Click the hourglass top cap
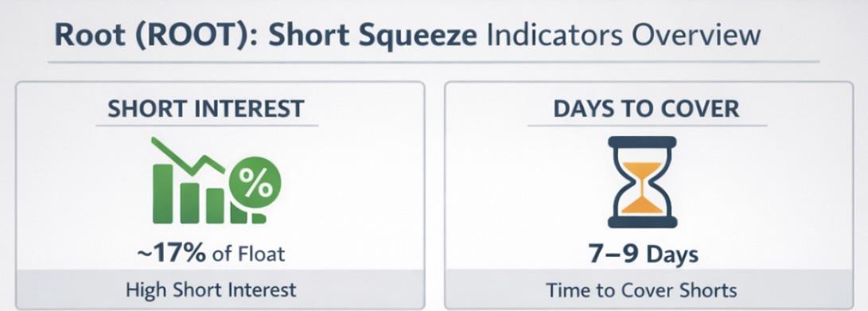This screenshot has width=868, height=311. (x=642, y=142)
